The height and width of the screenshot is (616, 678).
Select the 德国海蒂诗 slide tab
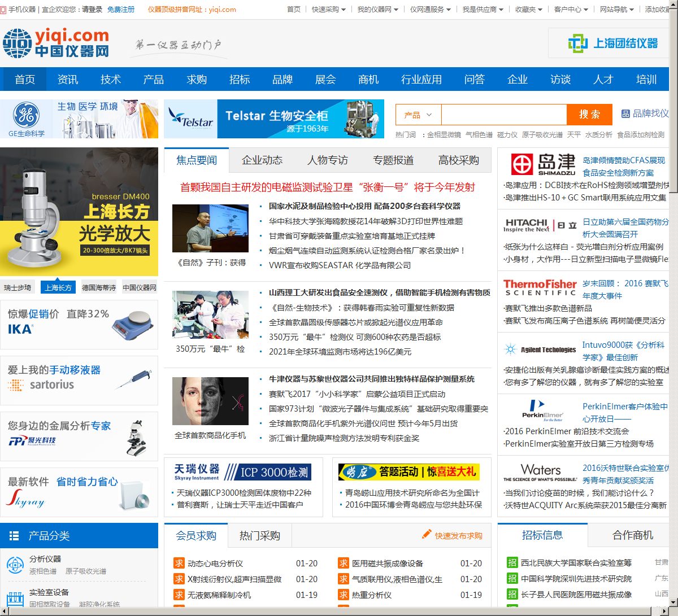point(99,287)
